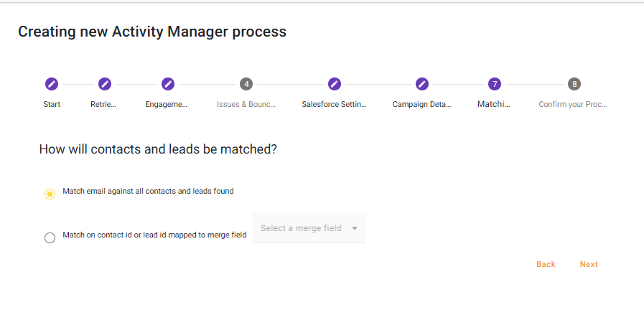Click the merge field dropdown arrow

tap(355, 228)
